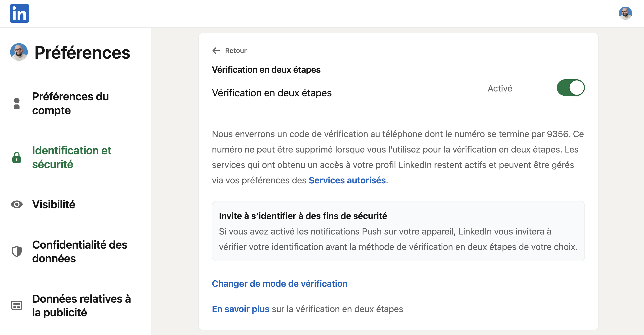Disable the two-step verification toggle
The height and width of the screenshot is (335, 644).
click(x=571, y=88)
